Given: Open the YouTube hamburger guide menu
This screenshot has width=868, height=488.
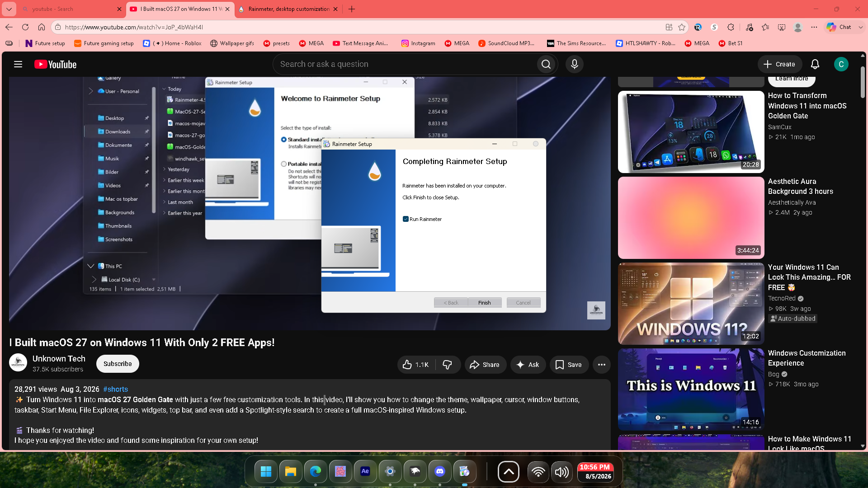Looking at the screenshot, I should pyautogui.click(x=18, y=64).
